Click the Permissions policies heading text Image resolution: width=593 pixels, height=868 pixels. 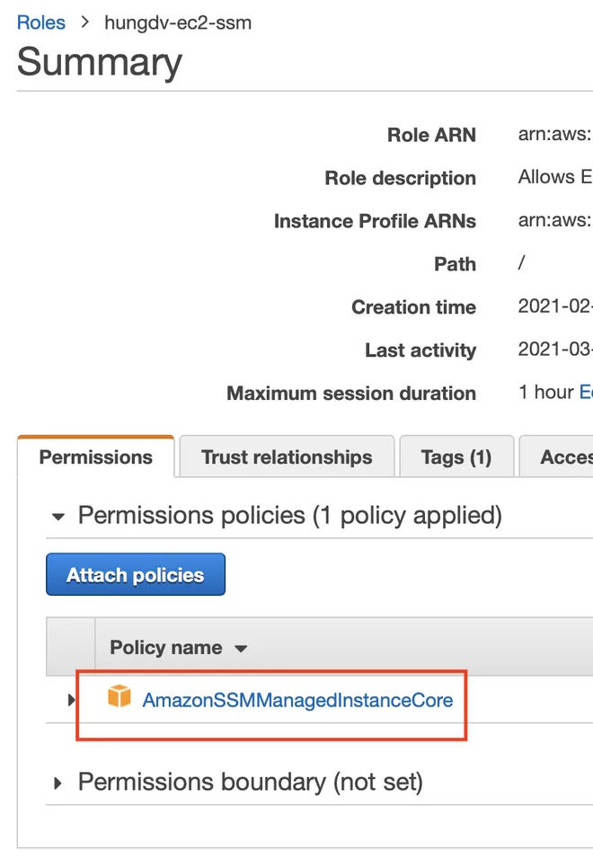click(x=289, y=516)
